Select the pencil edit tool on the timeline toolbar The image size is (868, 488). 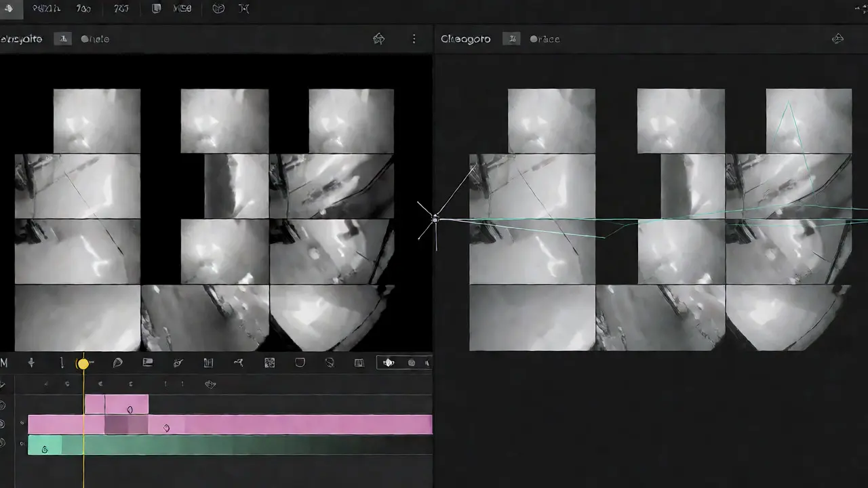178,363
